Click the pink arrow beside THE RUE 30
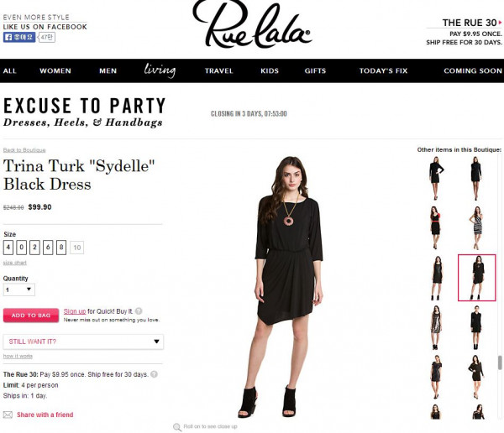The height and width of the screenshot is (433, 504). click(x=500, y=23)
